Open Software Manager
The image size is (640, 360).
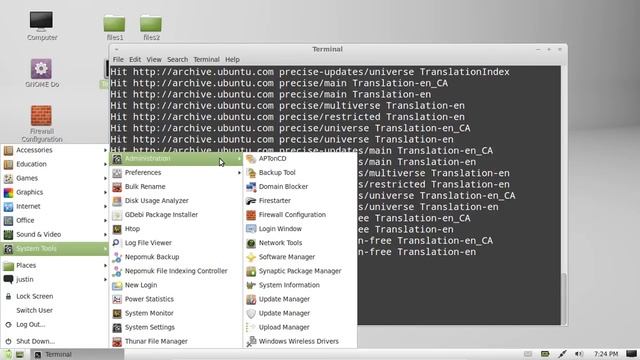(x=300, y=257)
